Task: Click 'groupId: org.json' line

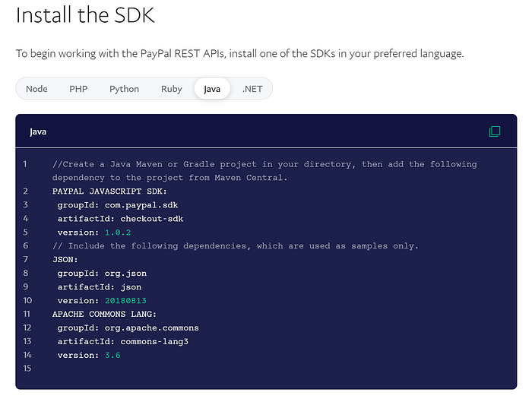Action: (x=102, y=274)
